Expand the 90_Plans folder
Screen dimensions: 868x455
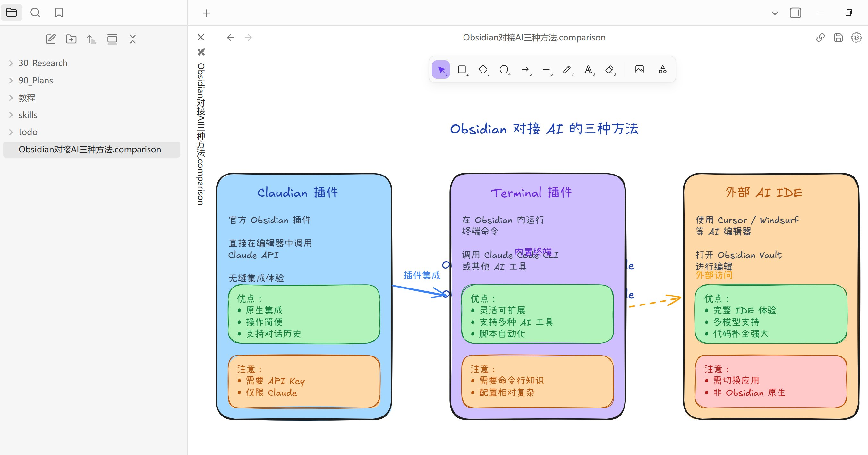pos(36,80)
